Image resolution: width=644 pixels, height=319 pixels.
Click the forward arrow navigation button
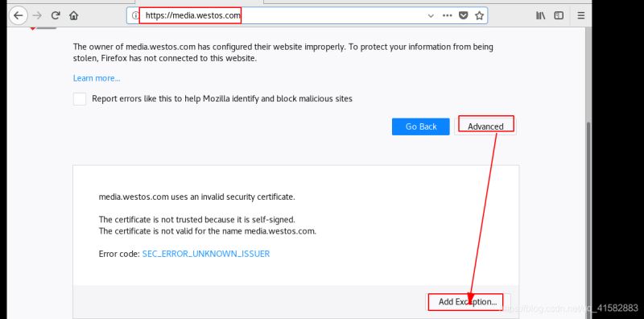pyautogui.click(x=37, y=15)
